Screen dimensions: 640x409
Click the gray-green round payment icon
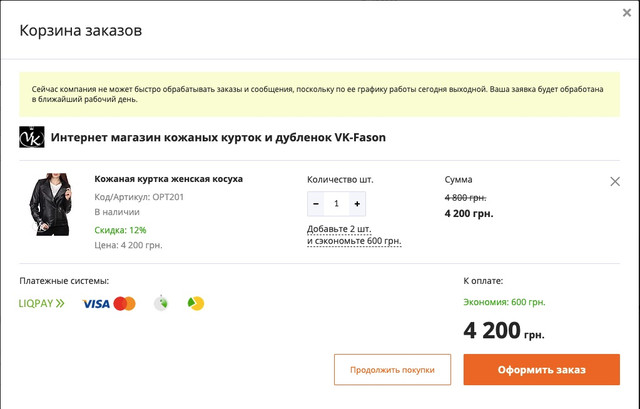[161, 303]
